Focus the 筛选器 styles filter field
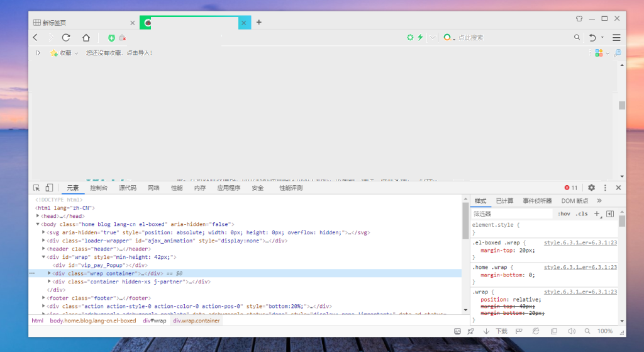Viewport: 644px width, 352px height. (512, 214)
